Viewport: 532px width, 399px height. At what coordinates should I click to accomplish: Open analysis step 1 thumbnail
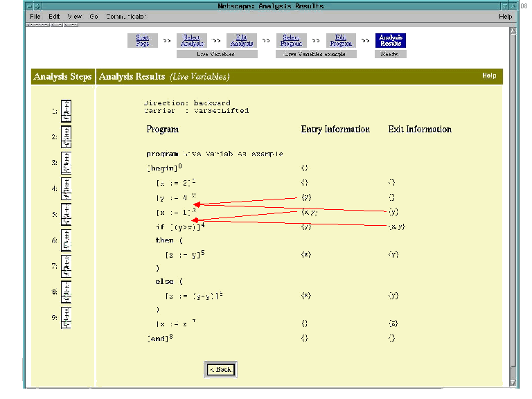(x=66, y=111)
